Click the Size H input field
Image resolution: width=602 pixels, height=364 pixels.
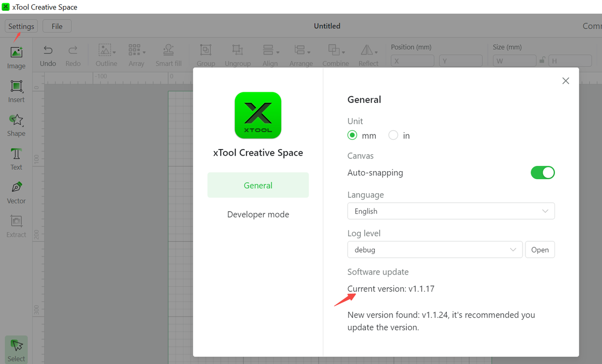pos(570,61)
